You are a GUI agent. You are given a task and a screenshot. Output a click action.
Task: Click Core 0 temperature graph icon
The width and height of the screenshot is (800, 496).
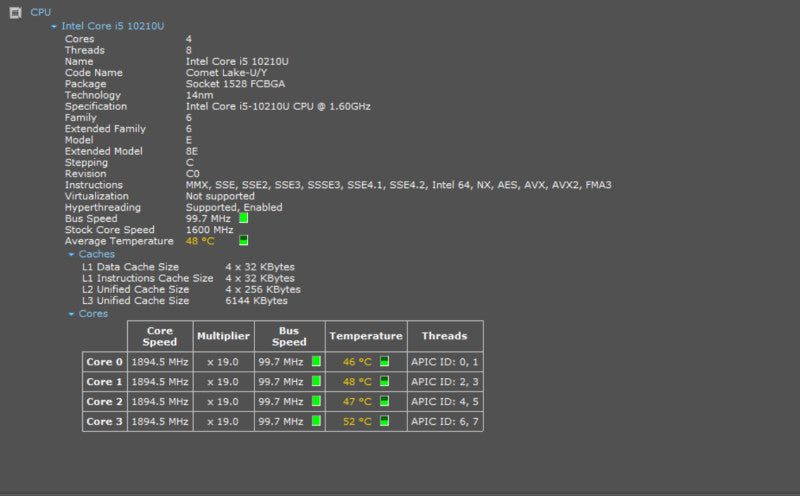pyautogui.click(x=385, y=361)
